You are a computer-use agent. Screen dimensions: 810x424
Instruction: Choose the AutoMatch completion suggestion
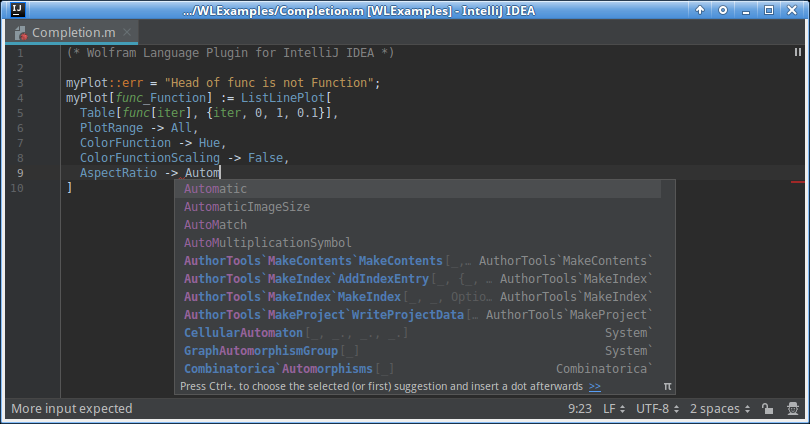[x=417, y=225]
